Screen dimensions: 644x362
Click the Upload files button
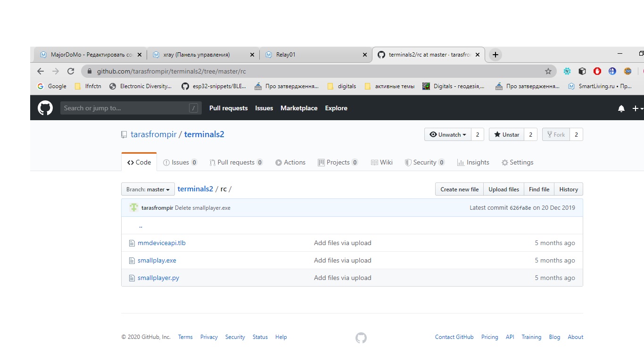(504, 189)
